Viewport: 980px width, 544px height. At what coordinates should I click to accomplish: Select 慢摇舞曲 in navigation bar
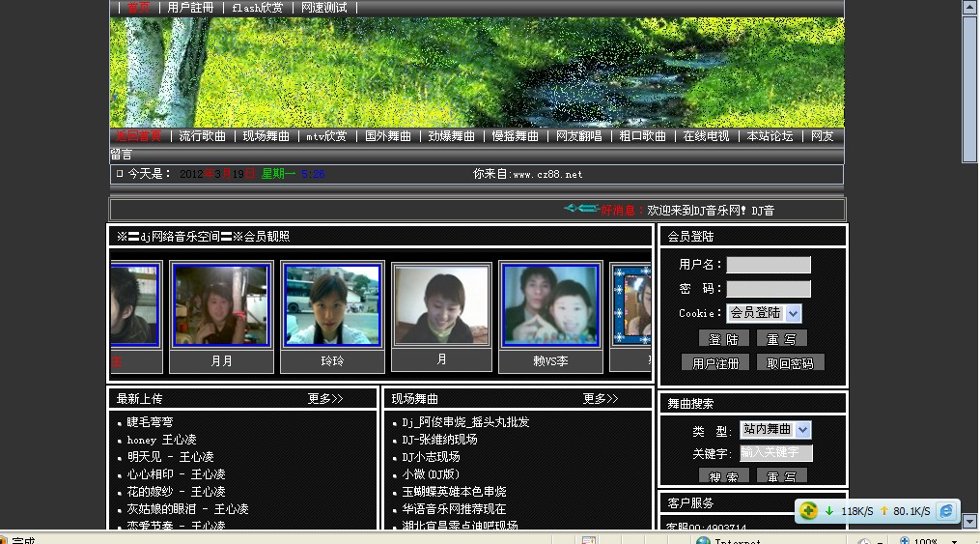click(515, 135)
